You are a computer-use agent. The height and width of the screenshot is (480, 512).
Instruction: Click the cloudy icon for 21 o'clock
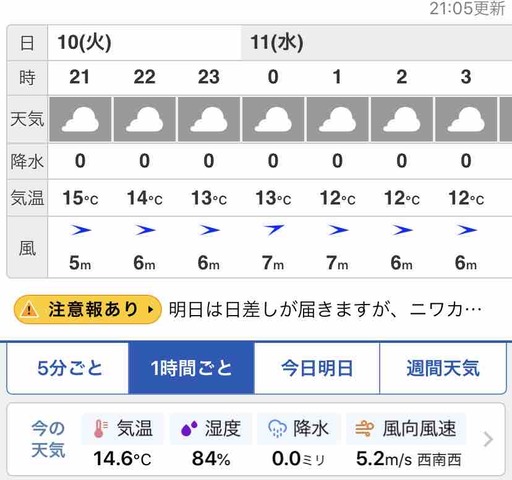coord(80,120)
